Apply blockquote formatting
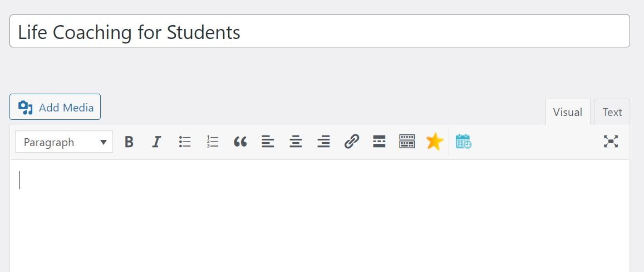Image resolution: width=644 pixels, height=272 pixels. click(x=240, y=142)
